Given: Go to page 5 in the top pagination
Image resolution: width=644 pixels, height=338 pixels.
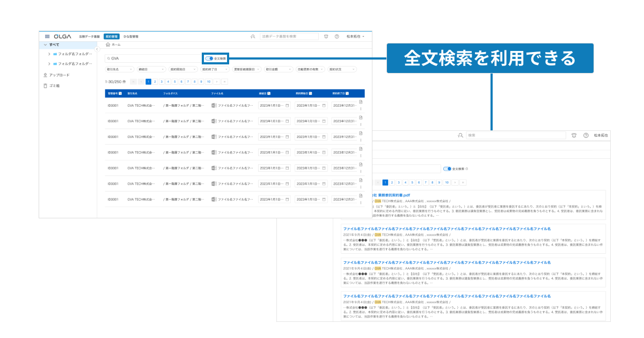Looking at the screenshot, I should [x=174, y=82].
